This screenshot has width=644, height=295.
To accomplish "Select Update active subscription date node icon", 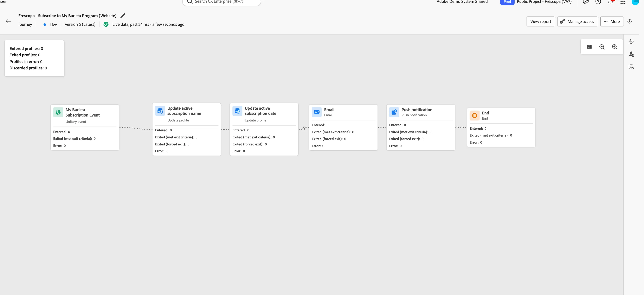I will click(x=237, y=111).
